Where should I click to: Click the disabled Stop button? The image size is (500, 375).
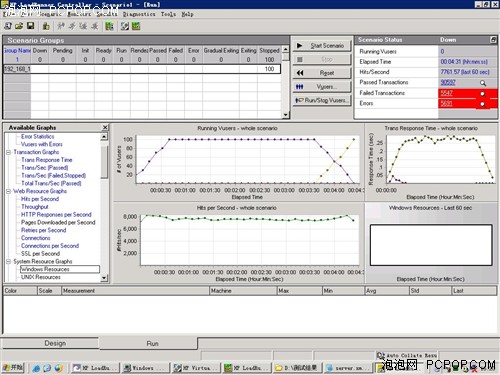[322, 59]
